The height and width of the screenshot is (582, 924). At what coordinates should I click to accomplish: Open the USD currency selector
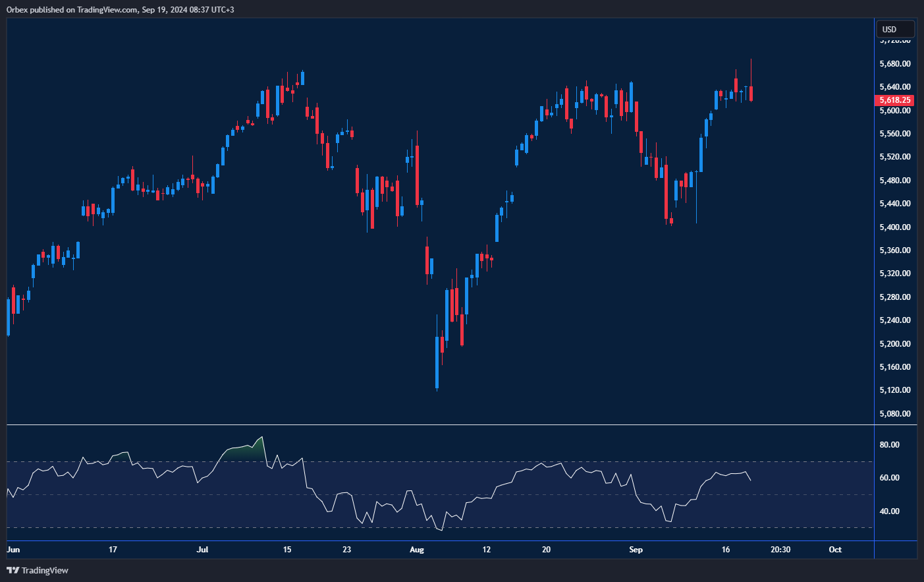point(894,29)
